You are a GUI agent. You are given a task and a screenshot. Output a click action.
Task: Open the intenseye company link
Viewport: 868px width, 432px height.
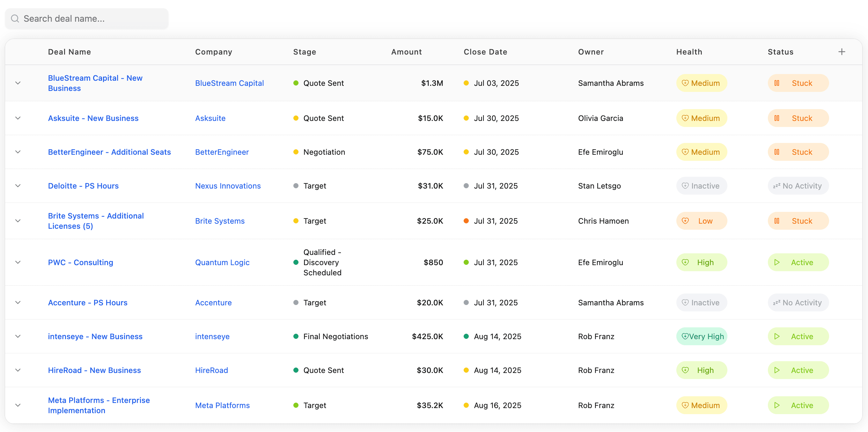tap(212, 336)
